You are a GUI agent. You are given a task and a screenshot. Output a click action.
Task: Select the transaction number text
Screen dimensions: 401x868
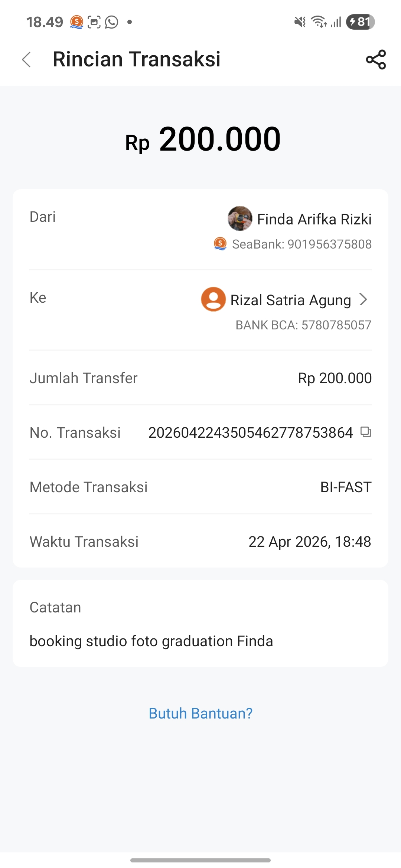click(251, 433)
